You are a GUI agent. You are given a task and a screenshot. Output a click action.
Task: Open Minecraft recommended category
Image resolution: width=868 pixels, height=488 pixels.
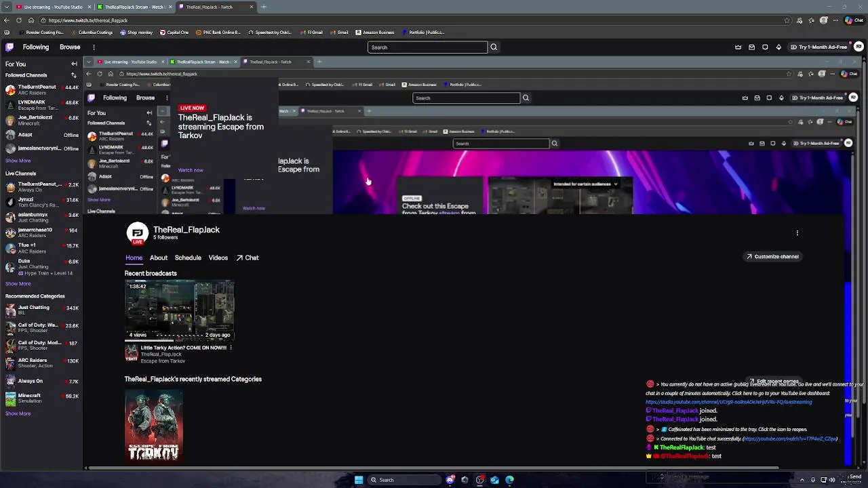[x=42, y=398]
